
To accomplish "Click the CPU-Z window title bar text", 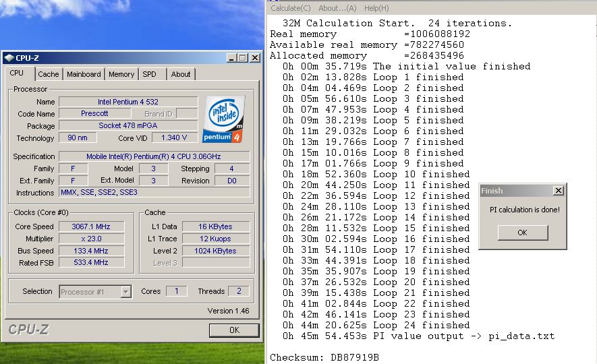I will click(27, 58).
